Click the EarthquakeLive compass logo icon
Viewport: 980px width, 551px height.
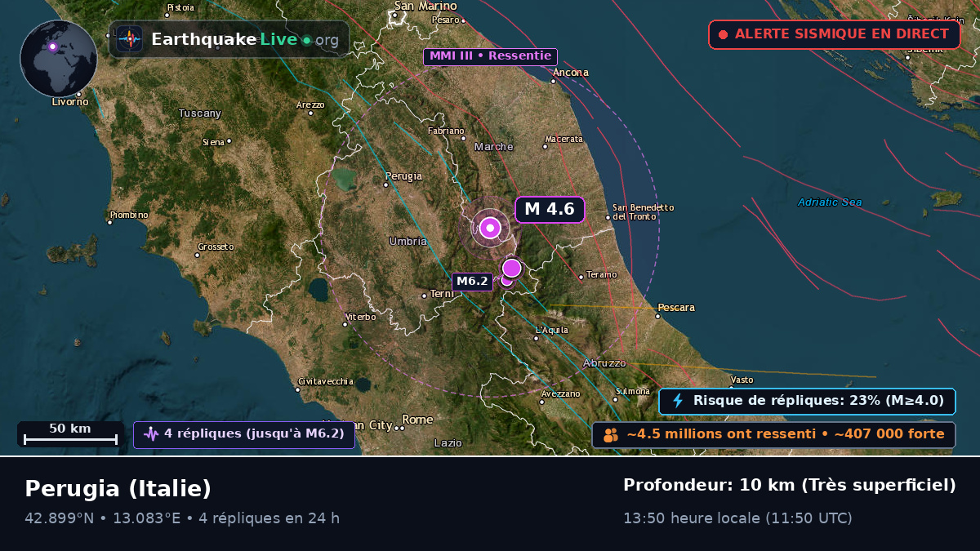[x=129, y=39]
